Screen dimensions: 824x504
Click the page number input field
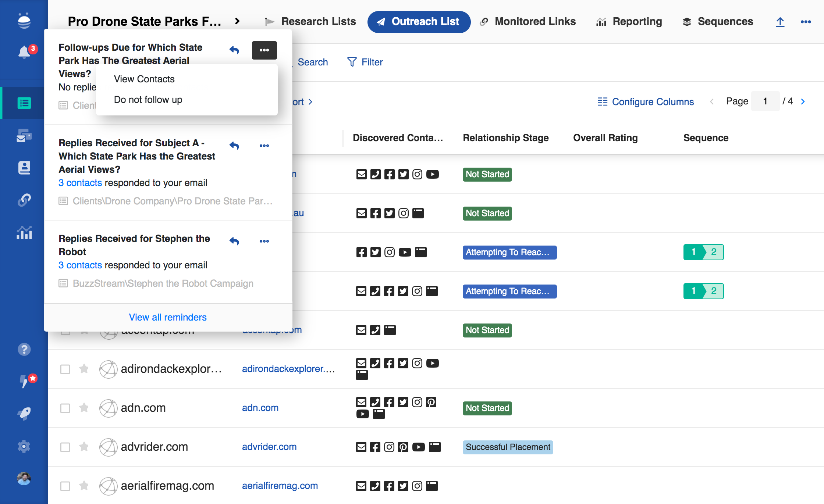pos(765,101)
